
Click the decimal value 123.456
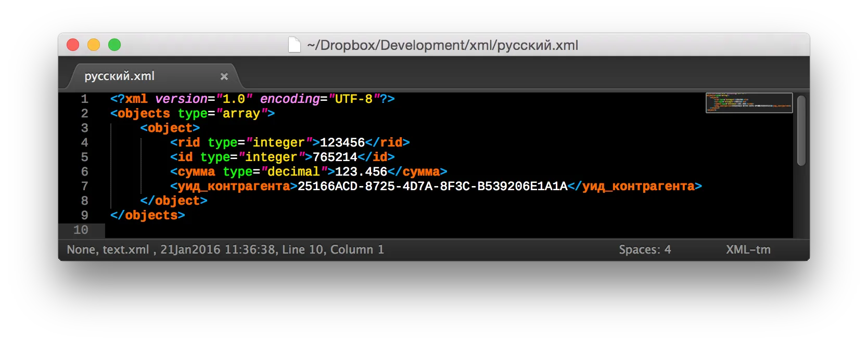tap(361, 172)
